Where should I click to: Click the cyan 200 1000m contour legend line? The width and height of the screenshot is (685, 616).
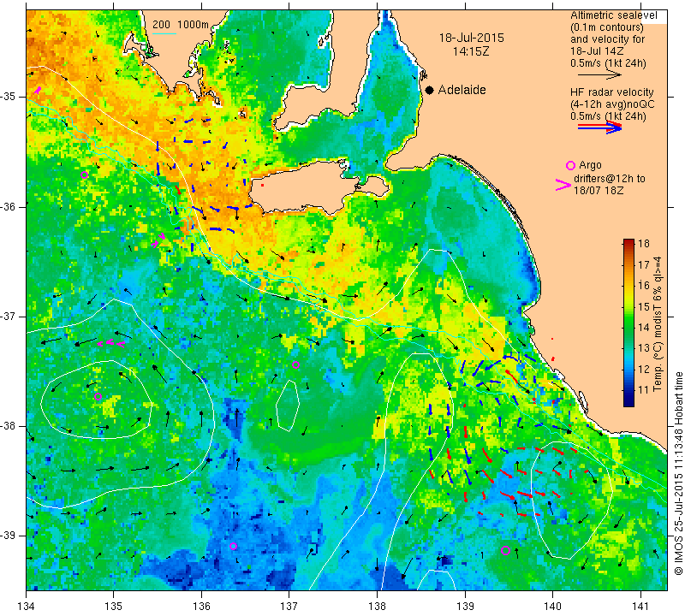click(164, 33)
